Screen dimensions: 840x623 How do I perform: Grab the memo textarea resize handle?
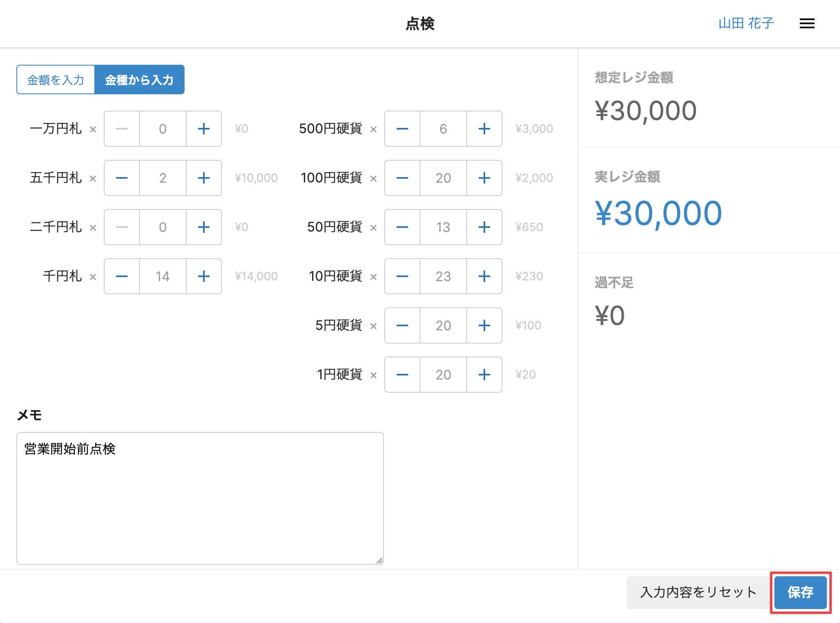click(x=379, y=560)
